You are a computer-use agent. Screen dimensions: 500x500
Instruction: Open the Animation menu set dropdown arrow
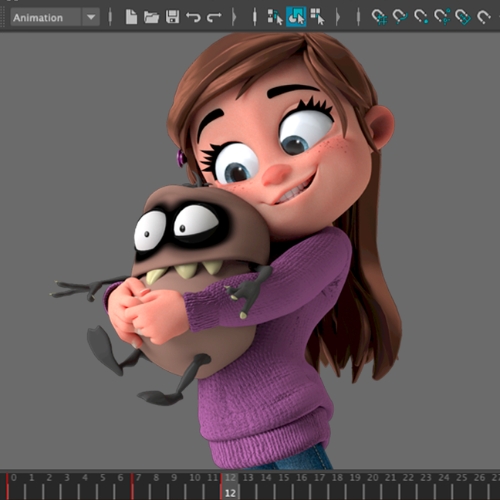pyautogui.click(x=91, y=17)
